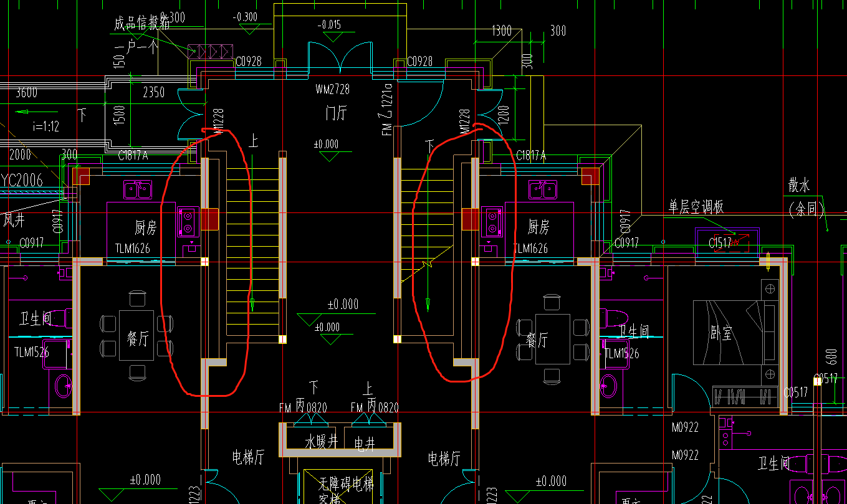847x504 pixels.
Task: Click the i=1:12 slope annotation
Action: [x=47, y=127]
